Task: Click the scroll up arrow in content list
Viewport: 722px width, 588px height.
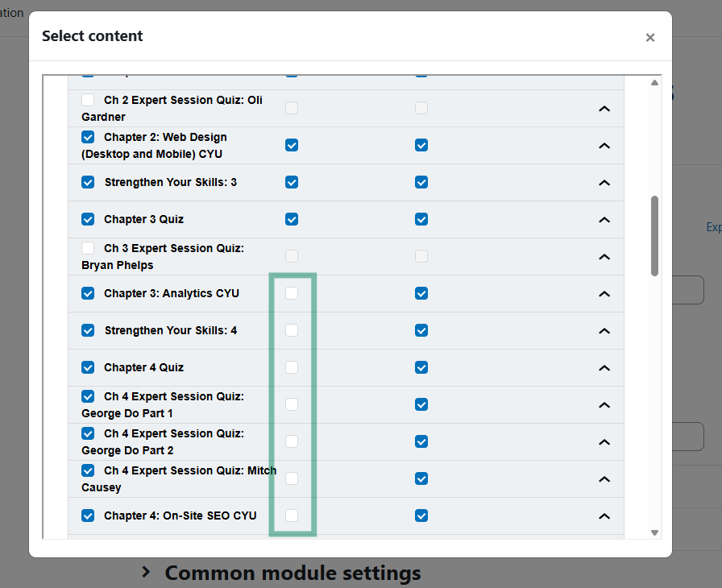Action: 654,83
